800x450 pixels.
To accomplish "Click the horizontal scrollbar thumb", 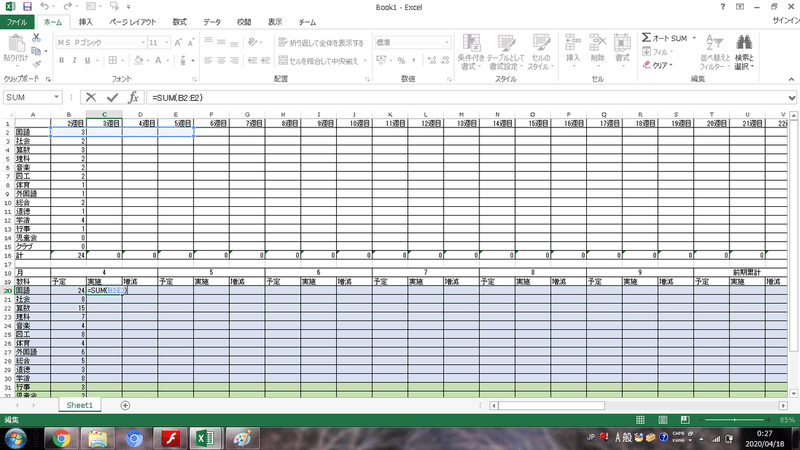I will pos(552,406).
